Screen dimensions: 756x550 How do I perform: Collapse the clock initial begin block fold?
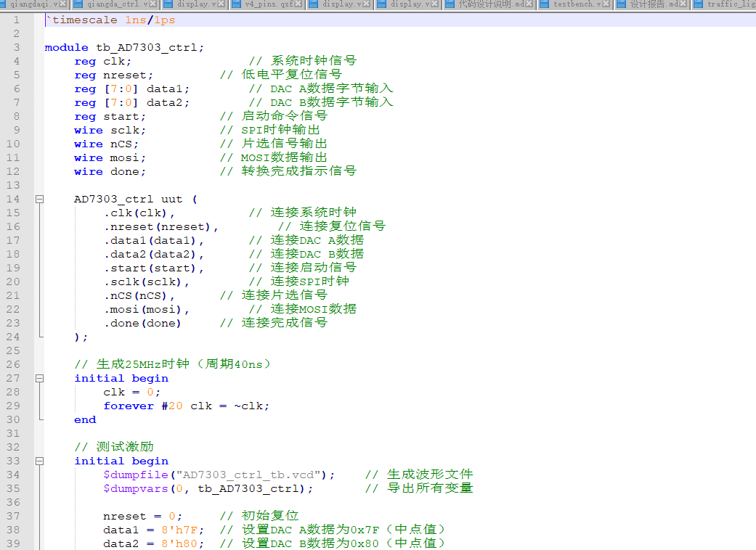click(x=39, y=379)
